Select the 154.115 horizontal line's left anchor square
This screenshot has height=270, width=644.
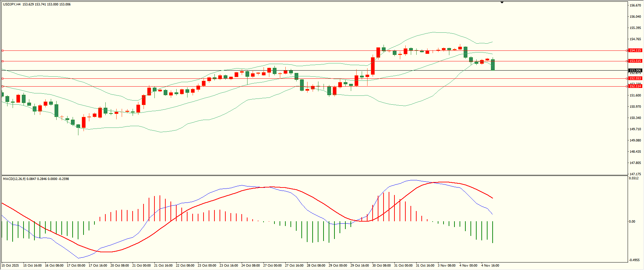coord(2,50)
